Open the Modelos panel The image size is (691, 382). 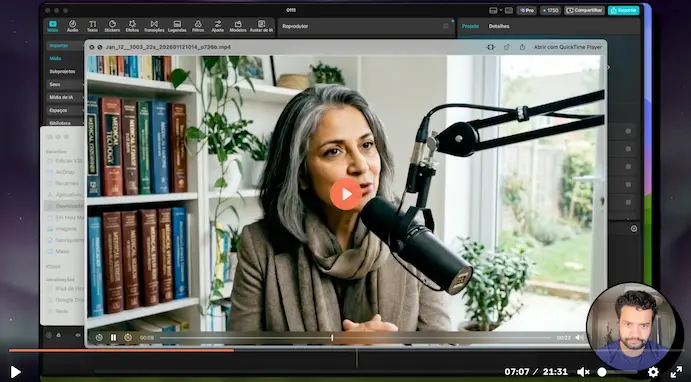pos(238,26)
